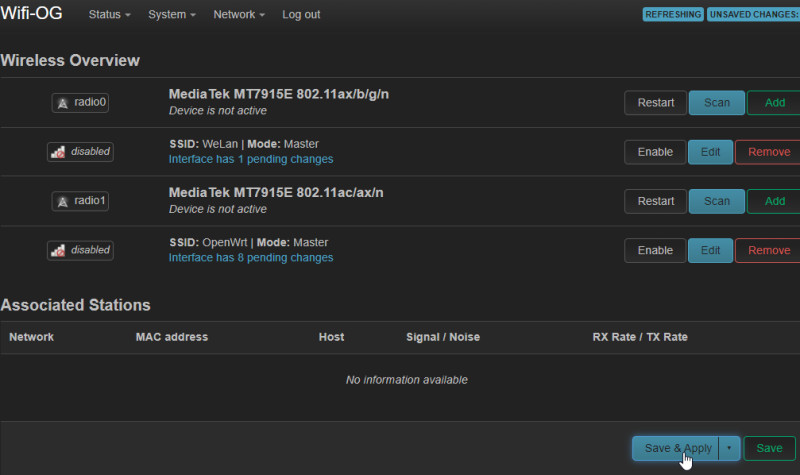Screen dimensions: 800x475
Task: Click Log out in the top bar
Action: 301,15
